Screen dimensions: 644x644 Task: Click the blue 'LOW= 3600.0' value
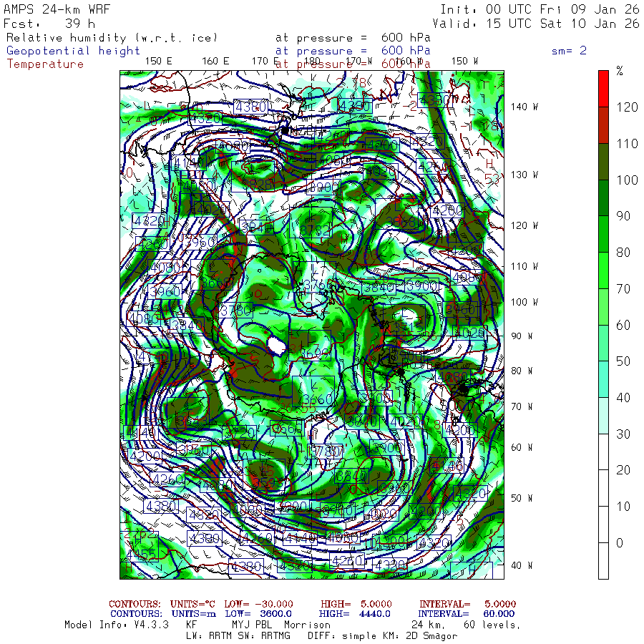(258, 614)
